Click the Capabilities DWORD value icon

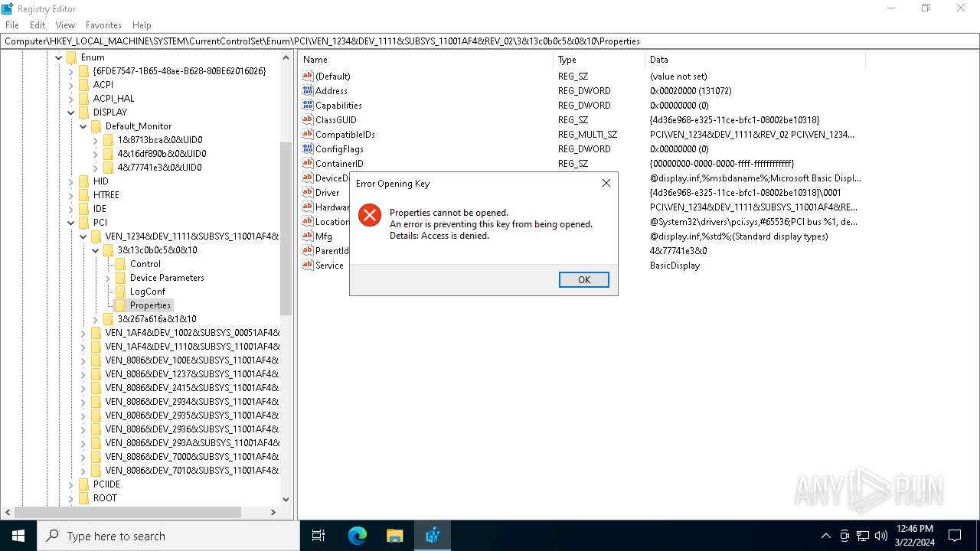[308, 105]
